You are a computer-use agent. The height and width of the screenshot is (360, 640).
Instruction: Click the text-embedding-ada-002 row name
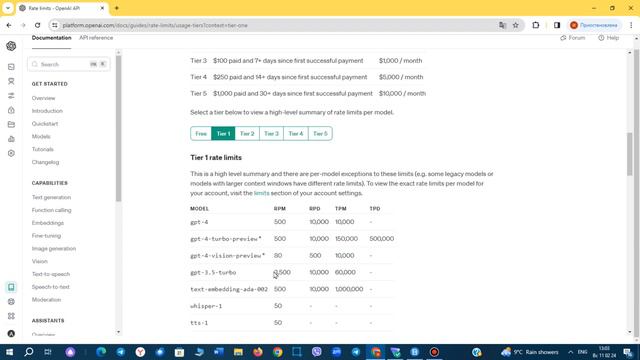[229, 289]
